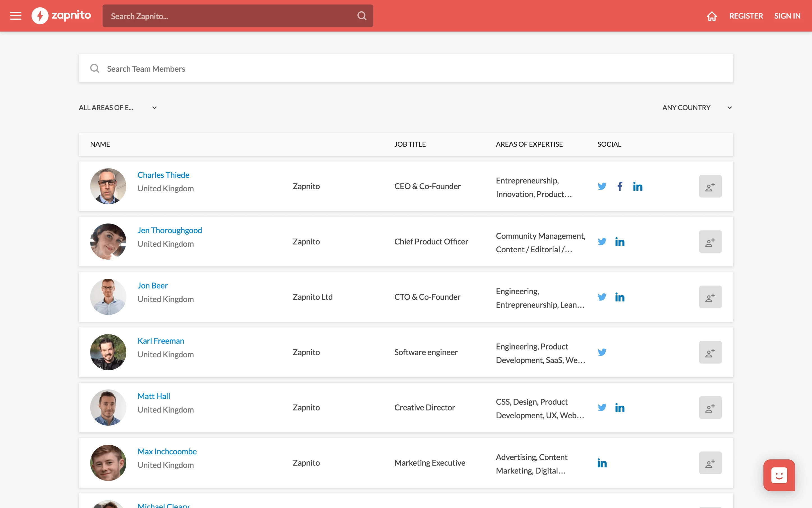The image size is (812, 508).
Task: Open Max Inchcoombe's LinkedIn profile
Action: tap(602, 463)
